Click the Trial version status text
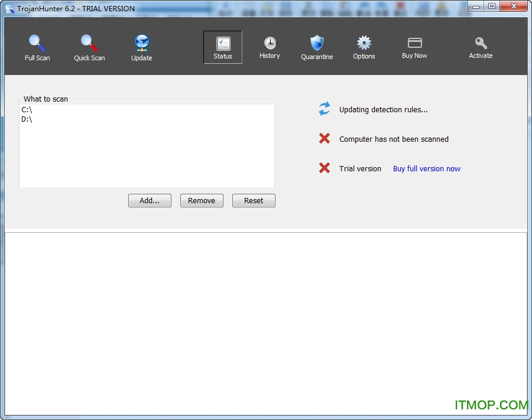 360,169
